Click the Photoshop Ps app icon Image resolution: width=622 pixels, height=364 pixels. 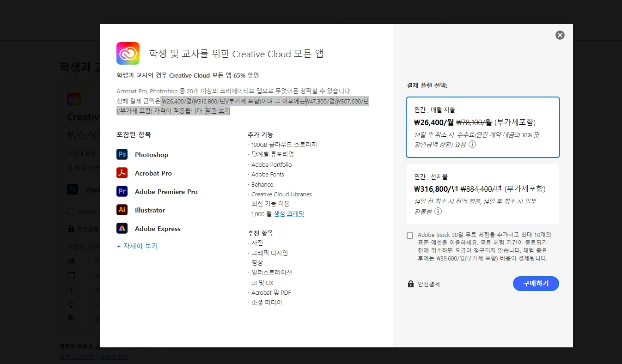122,154
